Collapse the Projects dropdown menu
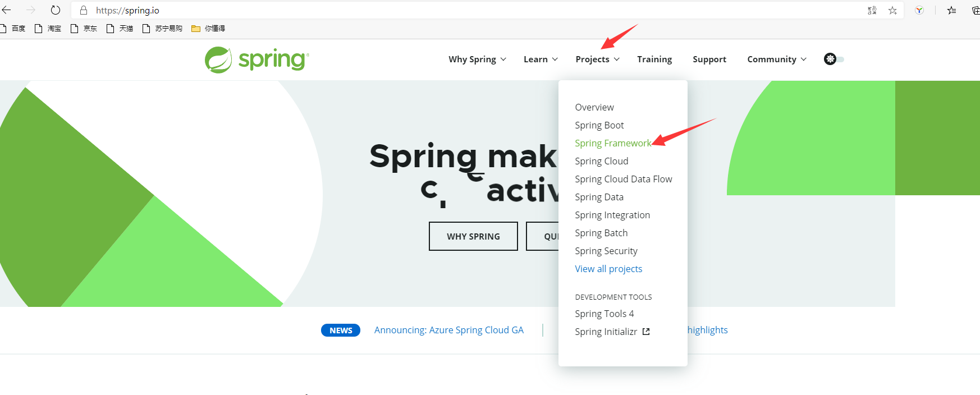Image resolution: width=980 pixels, height=395 pixels. point(597,59)
